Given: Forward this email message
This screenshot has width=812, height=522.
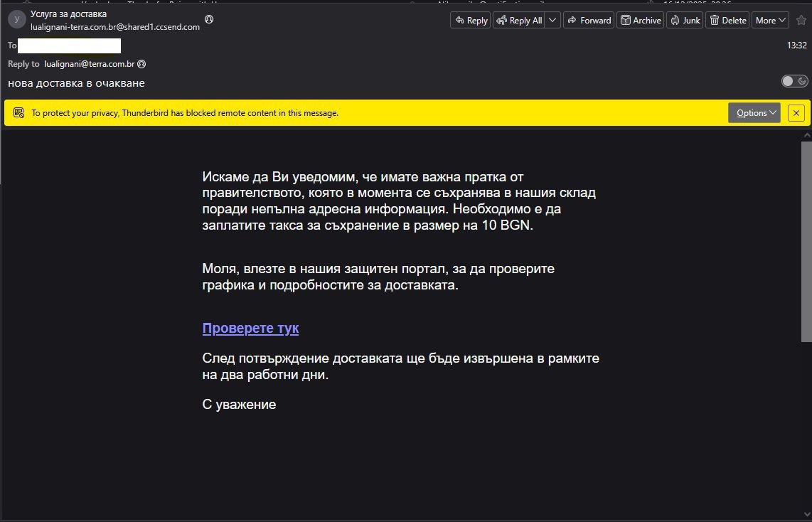Looking at the screenshot, I should pos(589,21).
